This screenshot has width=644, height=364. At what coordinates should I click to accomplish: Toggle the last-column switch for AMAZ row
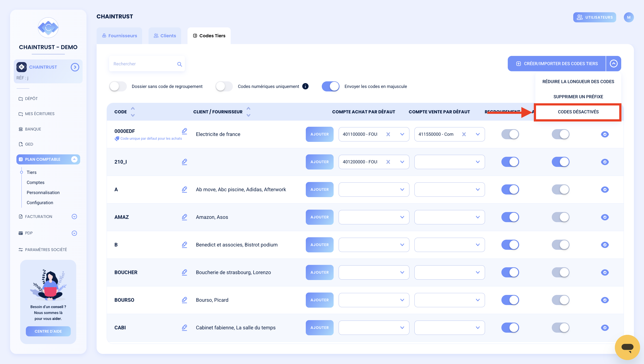click(x=561, y=217)
